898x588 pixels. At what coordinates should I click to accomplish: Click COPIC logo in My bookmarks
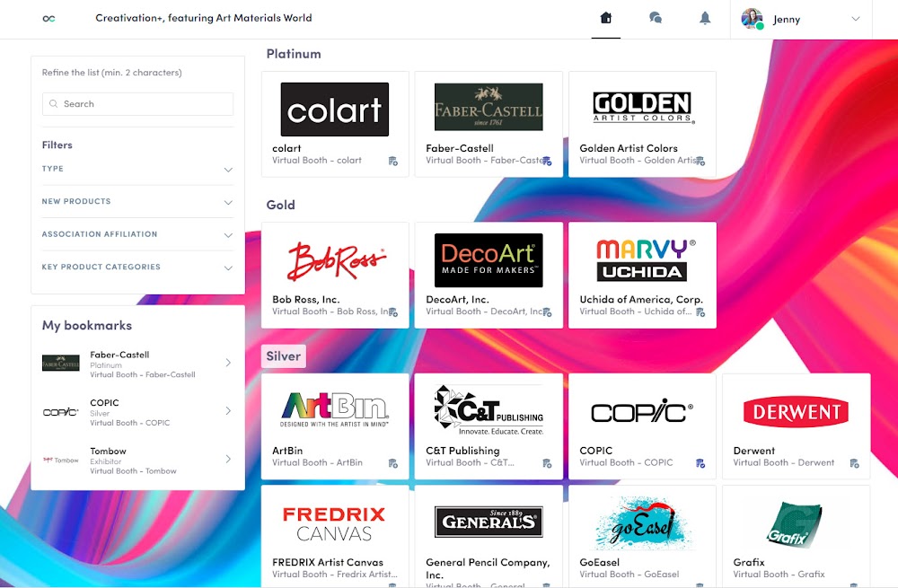point(61,412)
